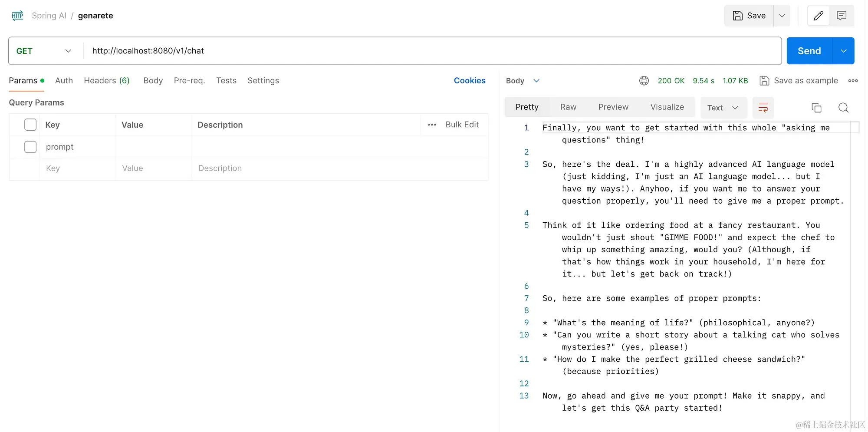This screenshot has height=432, width=868.
Task: Click the HTTP request type icon
Action: click(17, 16)
